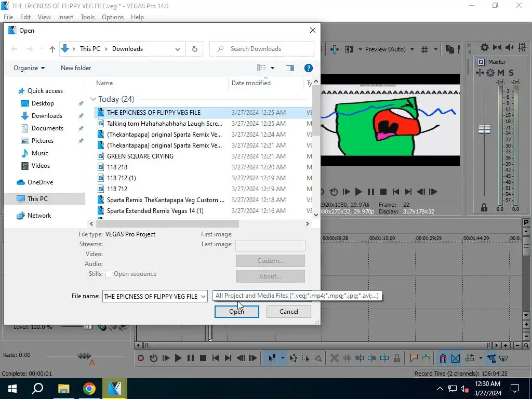Open the Help menu
This screenshot has height=399, width=532.
click(x=137, y=17)
